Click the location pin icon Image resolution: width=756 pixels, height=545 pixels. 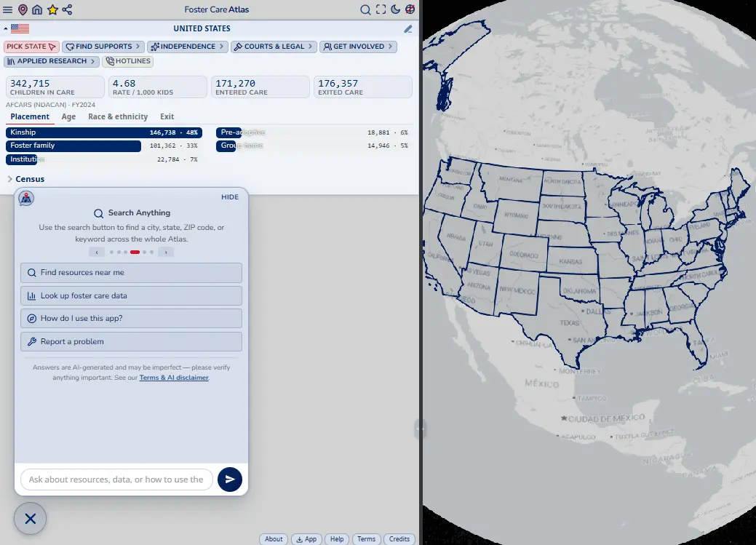[x=23, y=9]
